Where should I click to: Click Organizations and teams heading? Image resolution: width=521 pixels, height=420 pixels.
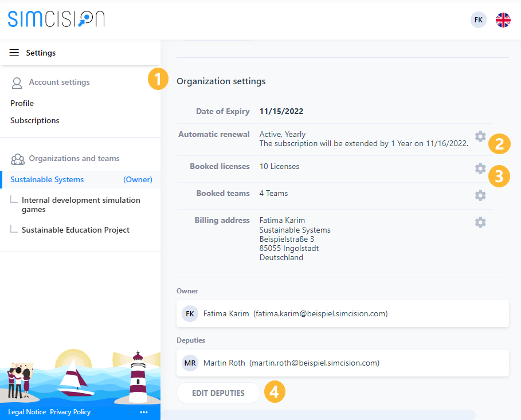coord(74,159)
